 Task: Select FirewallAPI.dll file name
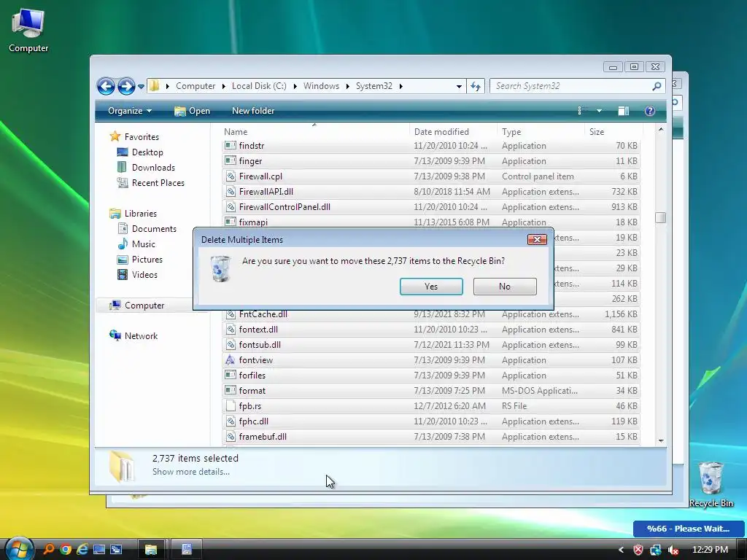266,192
